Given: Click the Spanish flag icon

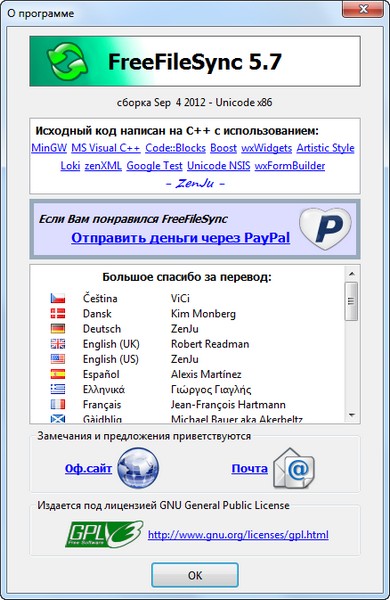Looking at the screenshot, I should click(x=58, y=374).
